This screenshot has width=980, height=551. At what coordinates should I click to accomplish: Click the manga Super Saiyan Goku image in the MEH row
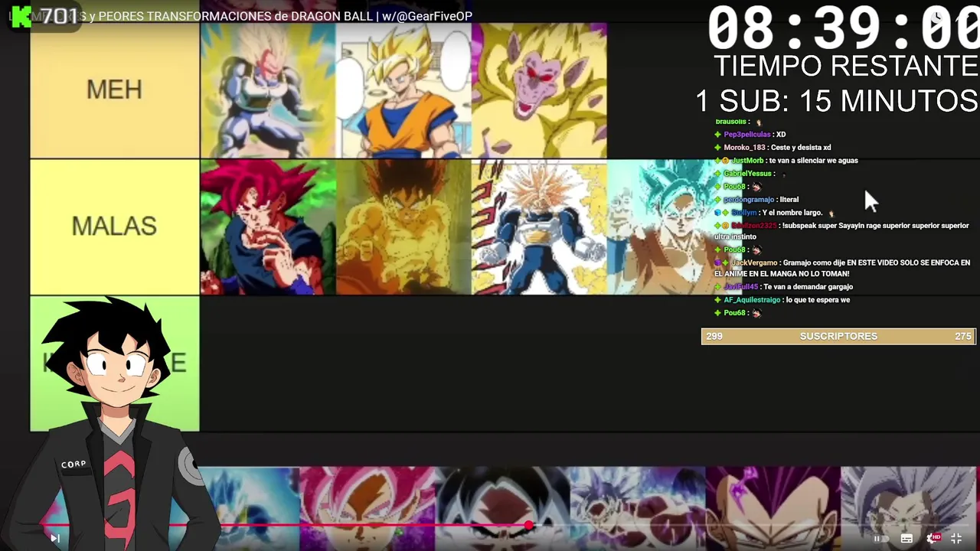tap(403, 90)
